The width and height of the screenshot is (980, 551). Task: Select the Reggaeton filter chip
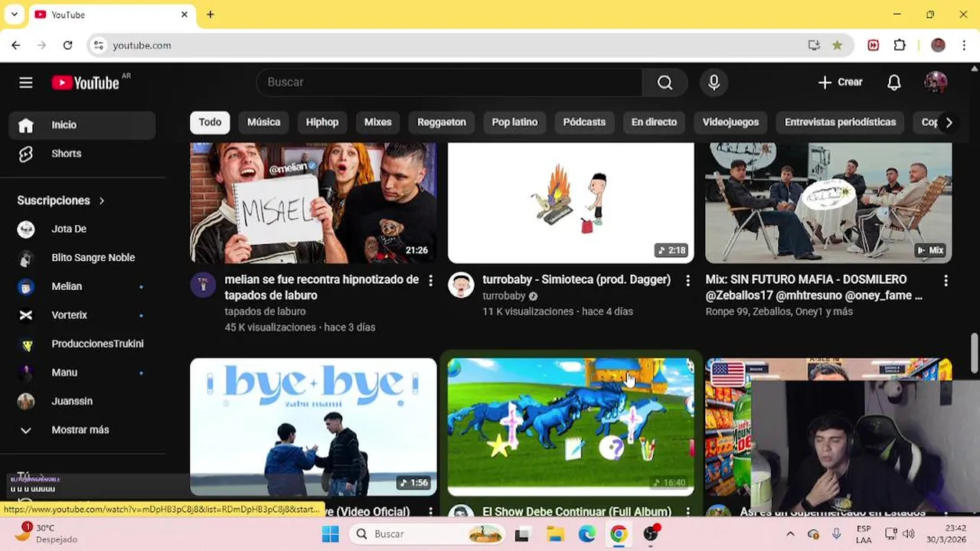click(x=442, y=122)
